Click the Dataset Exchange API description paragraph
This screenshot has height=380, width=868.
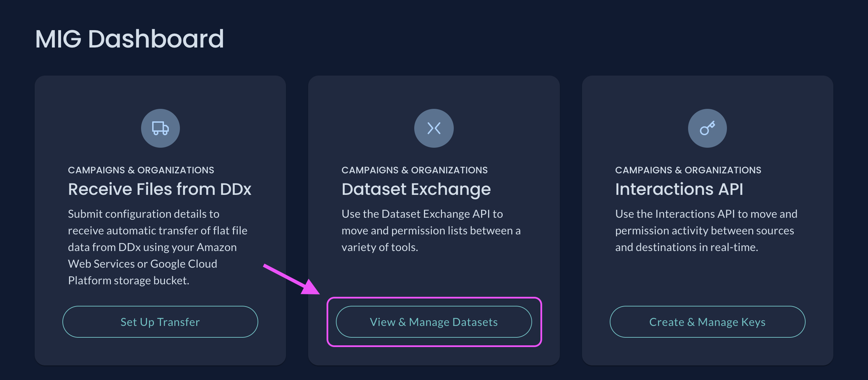(x=431, y=231)
